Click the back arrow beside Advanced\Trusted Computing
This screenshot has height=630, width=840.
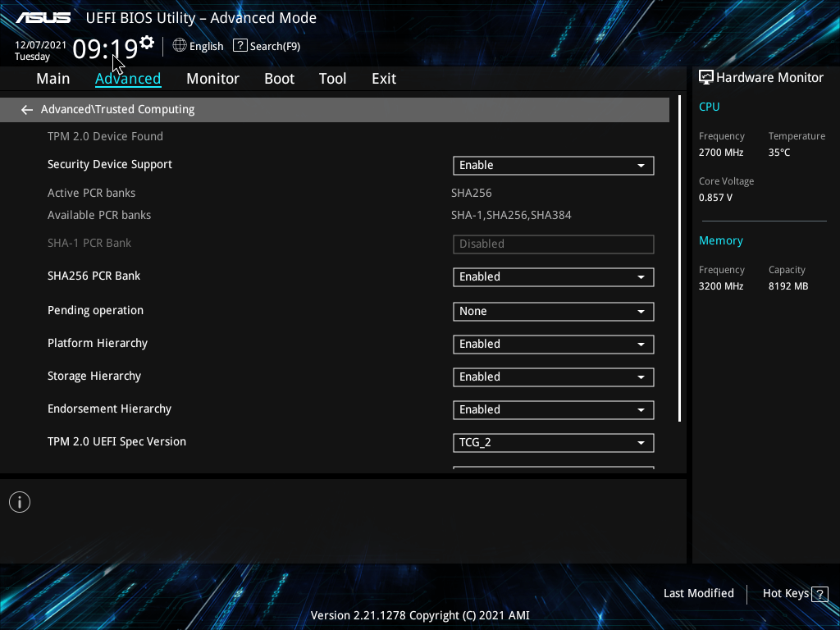pos(27,110)
